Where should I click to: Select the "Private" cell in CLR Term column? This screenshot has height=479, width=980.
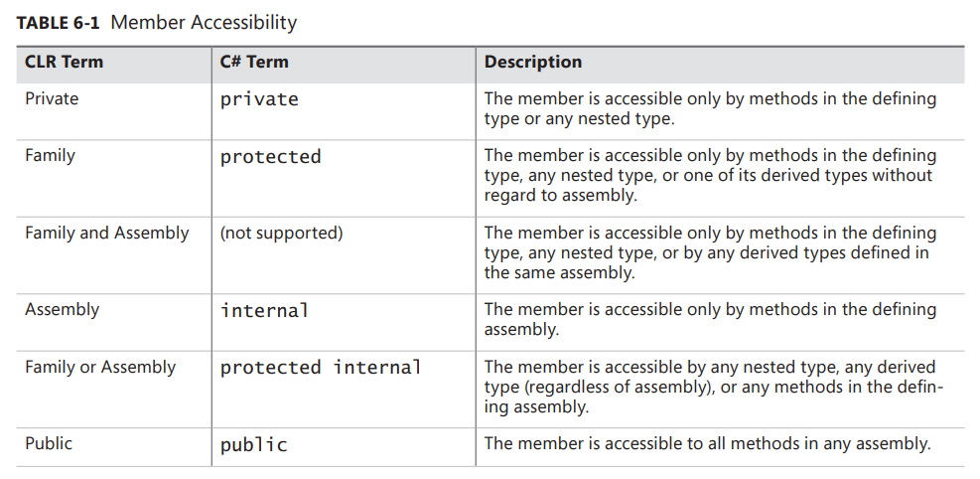tap(52, 99)
